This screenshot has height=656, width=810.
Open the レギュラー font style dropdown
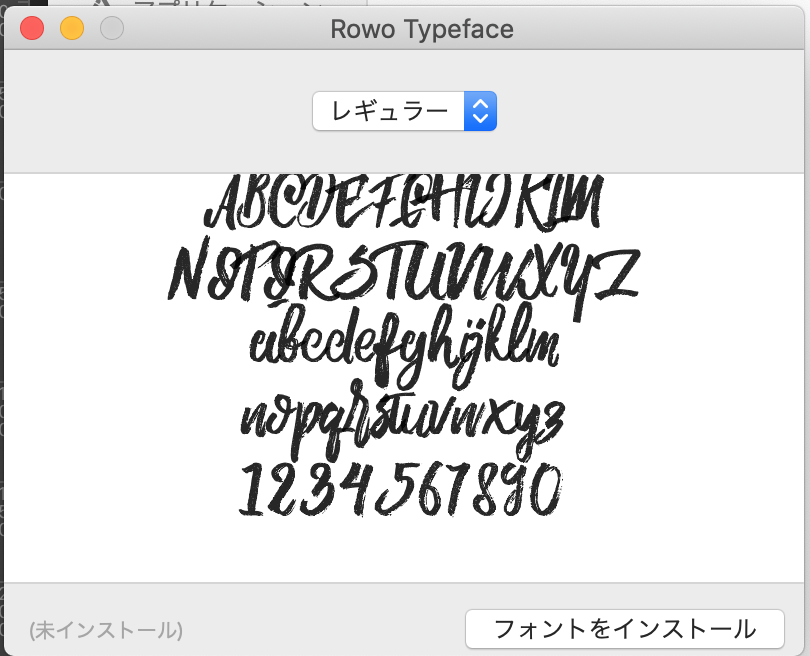tap(404, 111)
